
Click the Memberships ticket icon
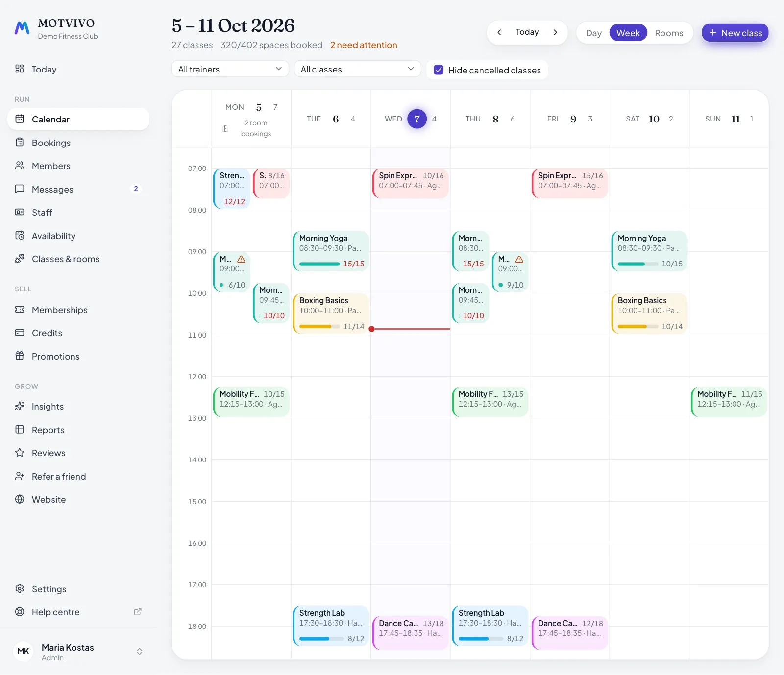coord(20,310)
